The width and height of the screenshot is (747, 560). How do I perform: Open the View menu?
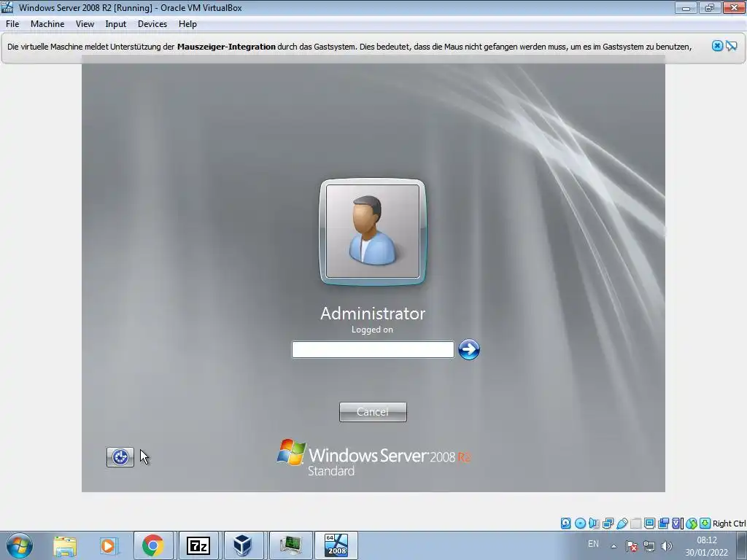pyautogui.click(x=85, y=24)
